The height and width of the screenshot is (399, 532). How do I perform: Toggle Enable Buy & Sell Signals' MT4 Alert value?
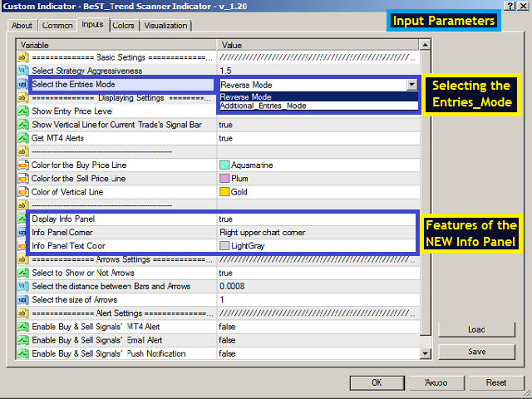coord(316,327)
